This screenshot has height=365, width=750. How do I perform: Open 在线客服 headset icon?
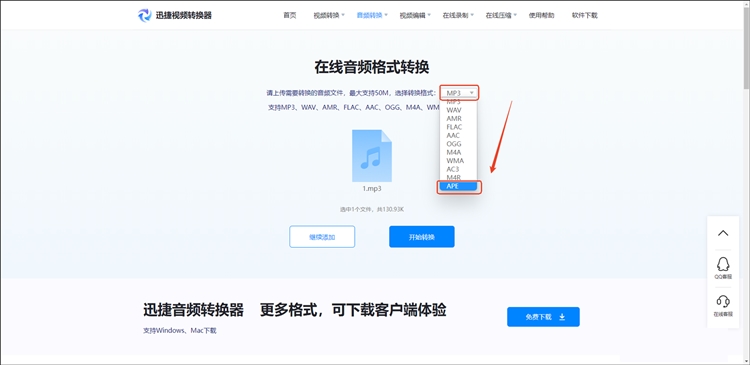click(723, 301)
